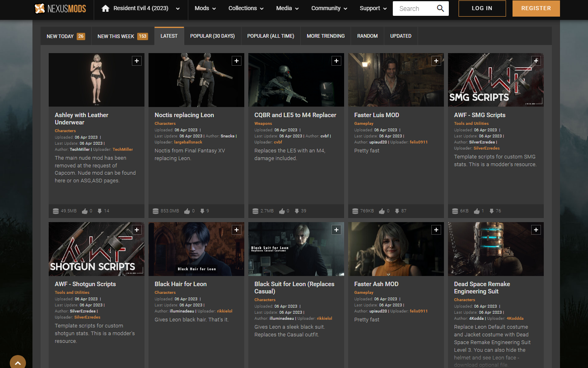Image resolution: width=588 pixels, height=368 pixels.
Task: Open Ashley with Leather Underwear mod title
Action: 82,119
